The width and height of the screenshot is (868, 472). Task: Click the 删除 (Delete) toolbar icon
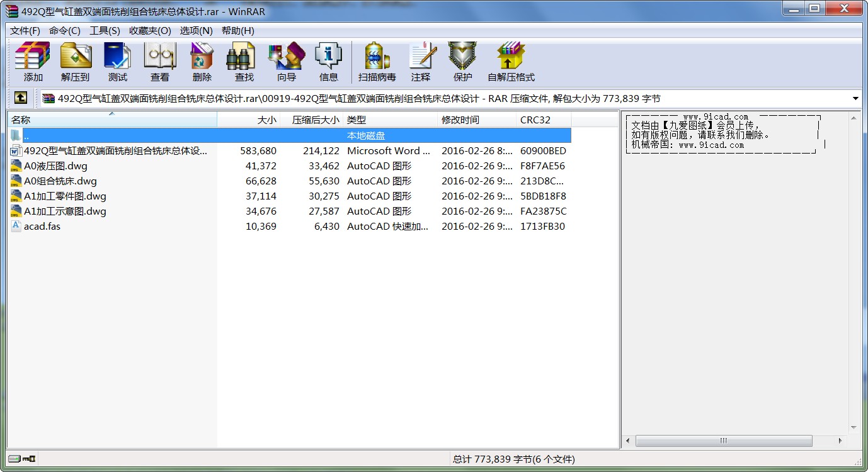click(202, 62)
